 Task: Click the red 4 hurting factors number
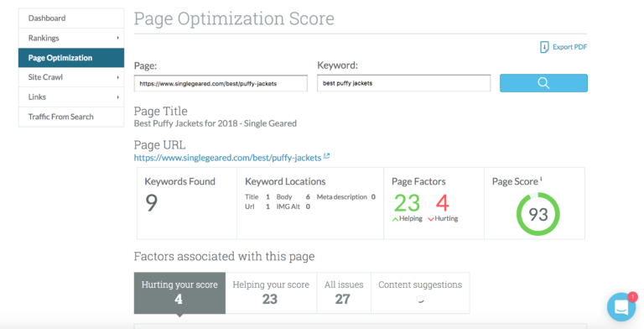click(443, 203)
